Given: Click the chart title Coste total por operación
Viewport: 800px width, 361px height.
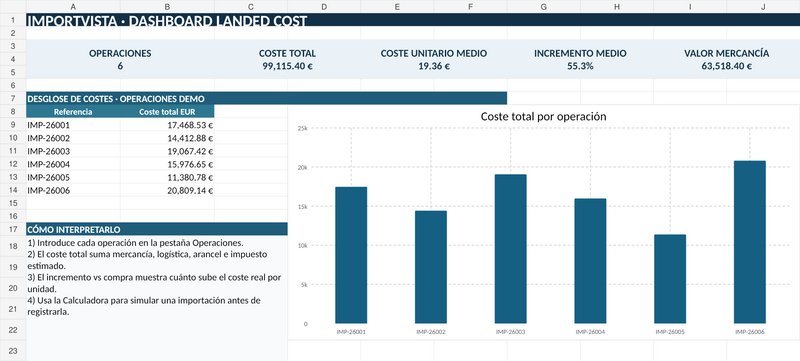Looking at the screenshot, I should 543,116.
